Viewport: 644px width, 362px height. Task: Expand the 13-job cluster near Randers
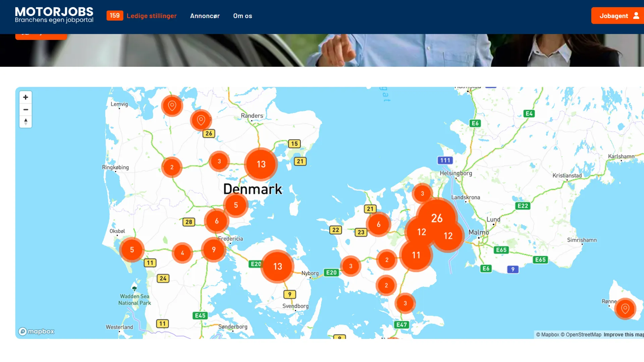(x=261, y=164)
